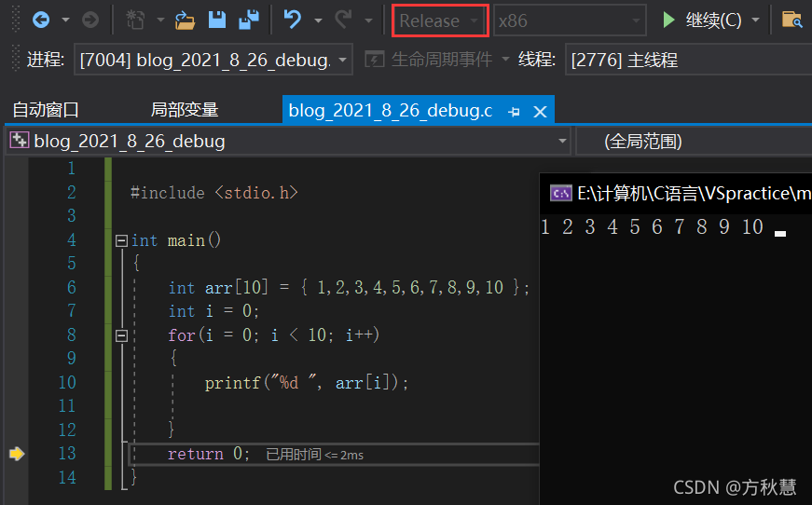Click the 生命周期事件 lifecycle events button
This screenshot has width=812, height=505.
(x=428, y=60)
